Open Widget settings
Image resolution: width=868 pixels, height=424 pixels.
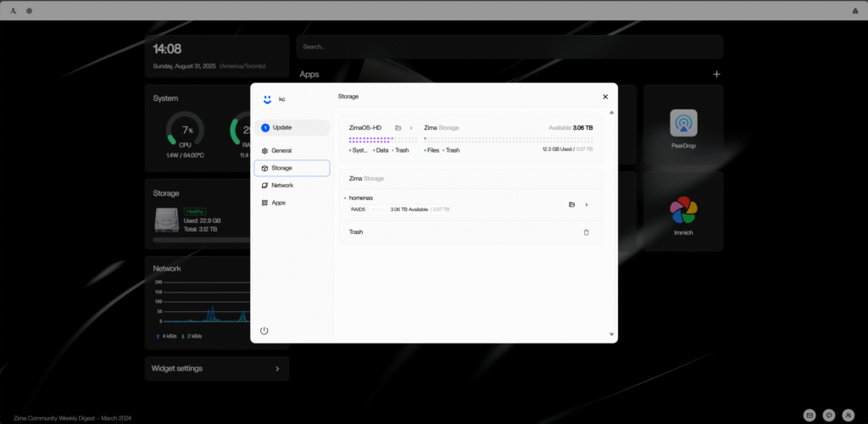tap(217, 369)
